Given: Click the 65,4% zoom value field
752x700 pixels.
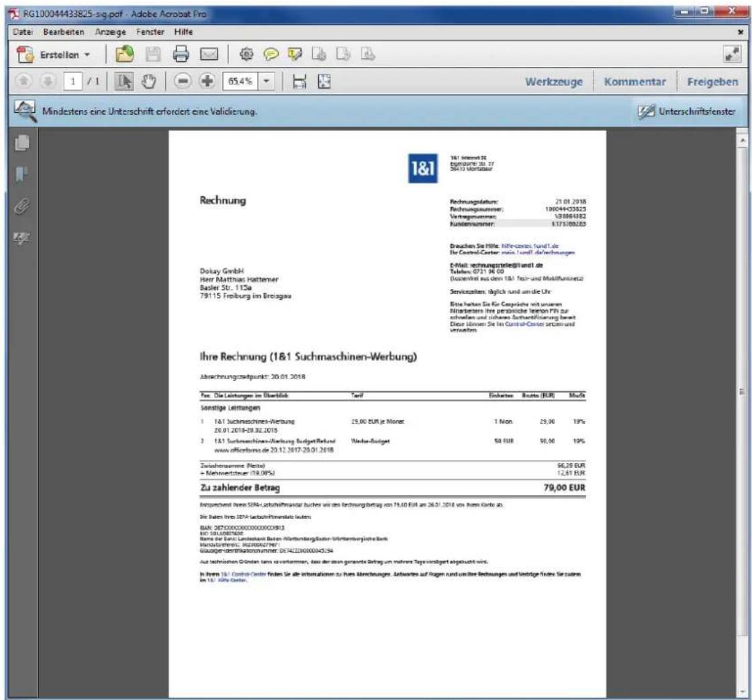Looking at the screenshot, I should point(240,81).
